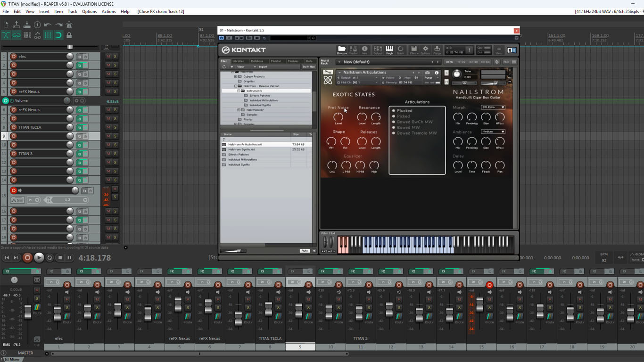This screenshot has height=362, width=644.
Task: Click the Redo arrow icon
Action: 58,25
